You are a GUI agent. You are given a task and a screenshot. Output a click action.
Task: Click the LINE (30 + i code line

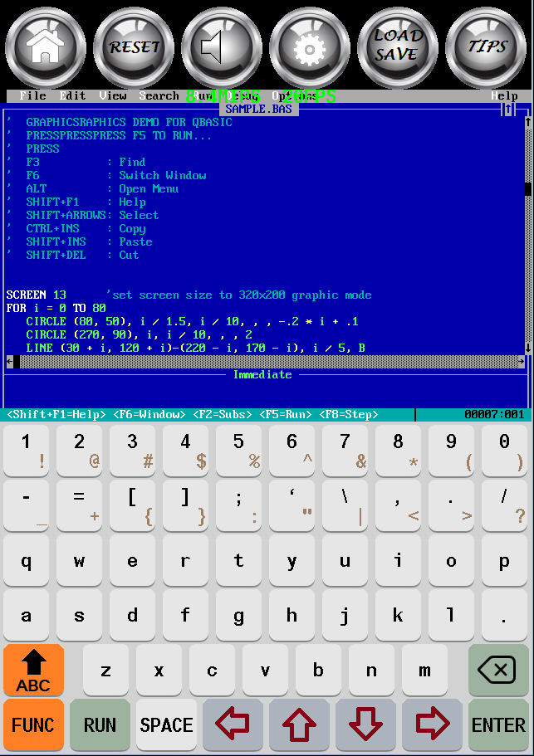click(195, 348)
